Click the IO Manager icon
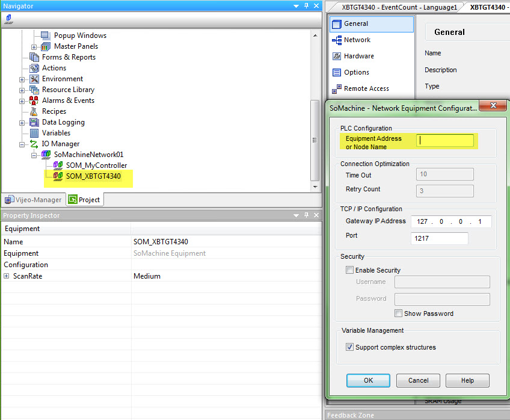Screen dimensions: 510x420 click(34, 143)
